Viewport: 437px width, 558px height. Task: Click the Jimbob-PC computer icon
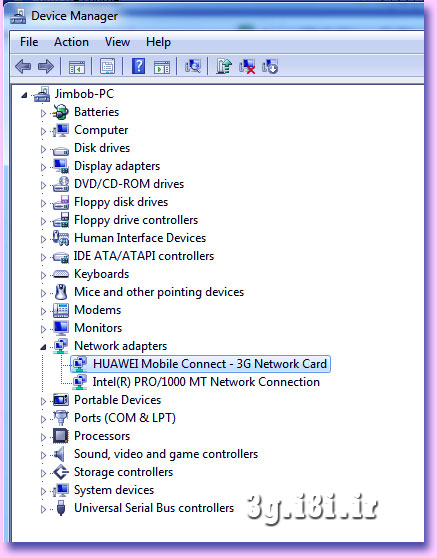42,94
